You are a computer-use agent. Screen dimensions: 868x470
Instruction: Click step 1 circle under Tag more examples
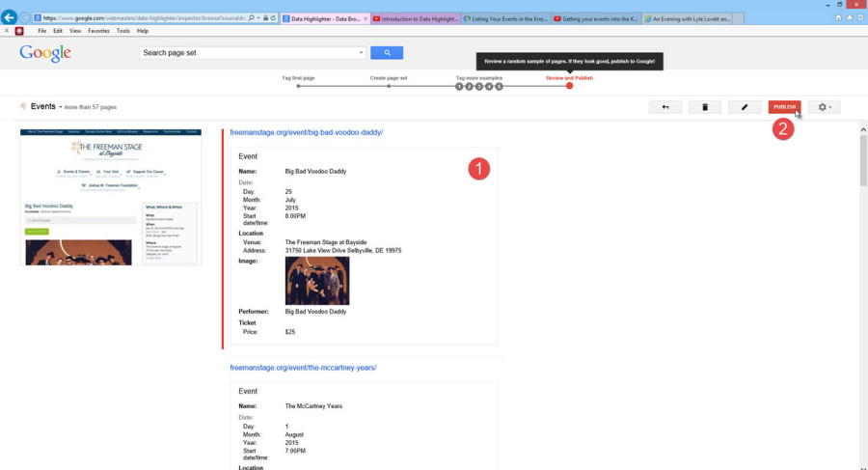coord(459,87)
